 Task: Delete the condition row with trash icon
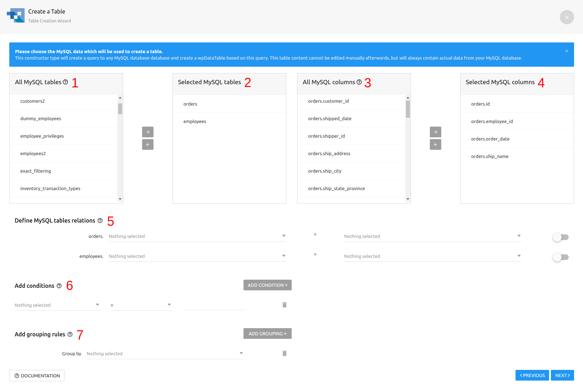click(x=284, y=305)
